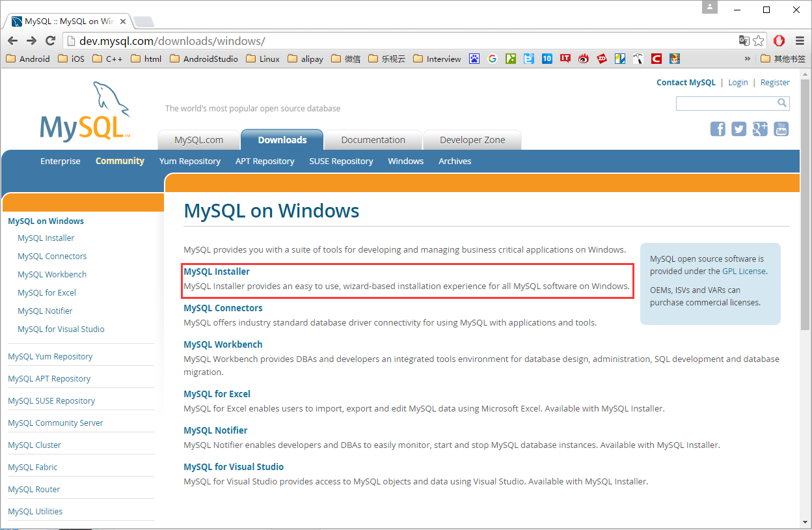Click the MySQL dolphin logo
Image resolution: width=812 pixels, height=530 pixels.
pos(85,111)
